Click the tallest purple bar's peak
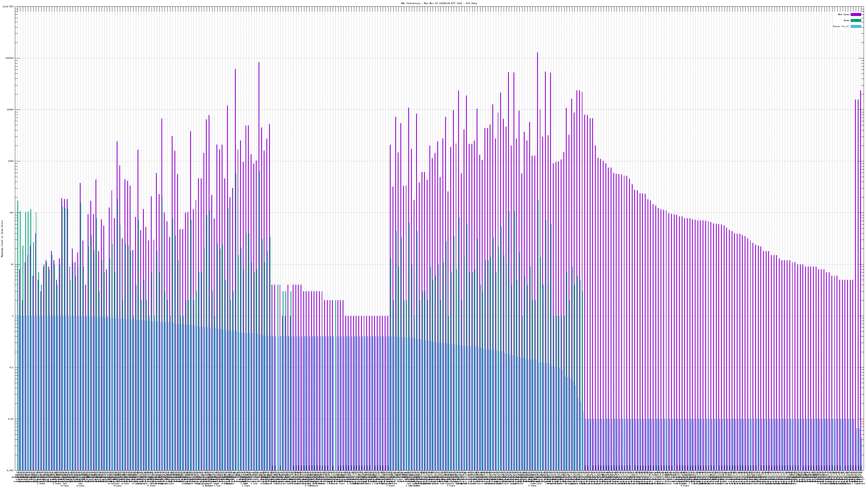The height and width of the screenshot is (488, 868). point(537,53)
